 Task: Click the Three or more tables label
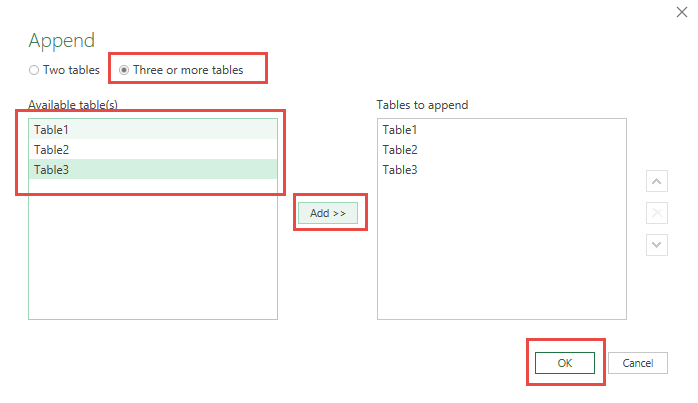(x=188, y=70)
